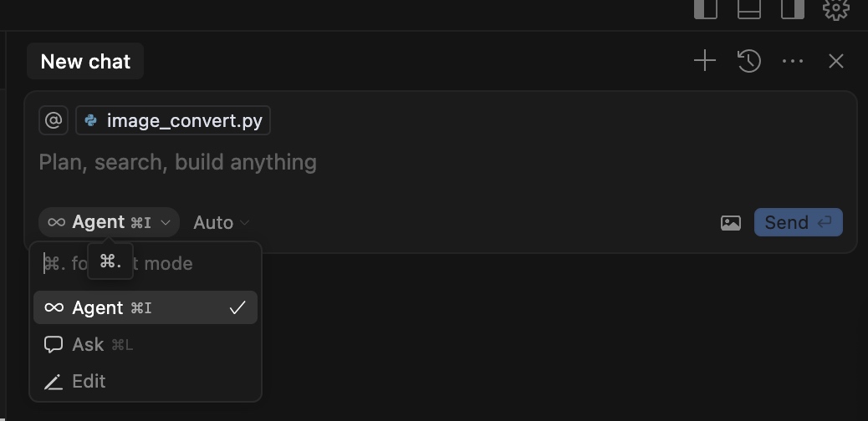
Task: Close the chat panel
Action: tap(836, 61)
